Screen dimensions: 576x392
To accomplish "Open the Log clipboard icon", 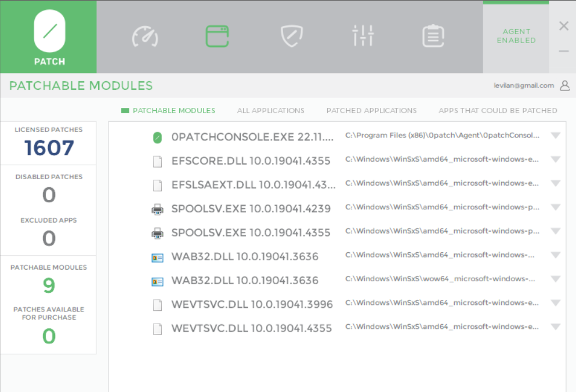I will (432, 36).
